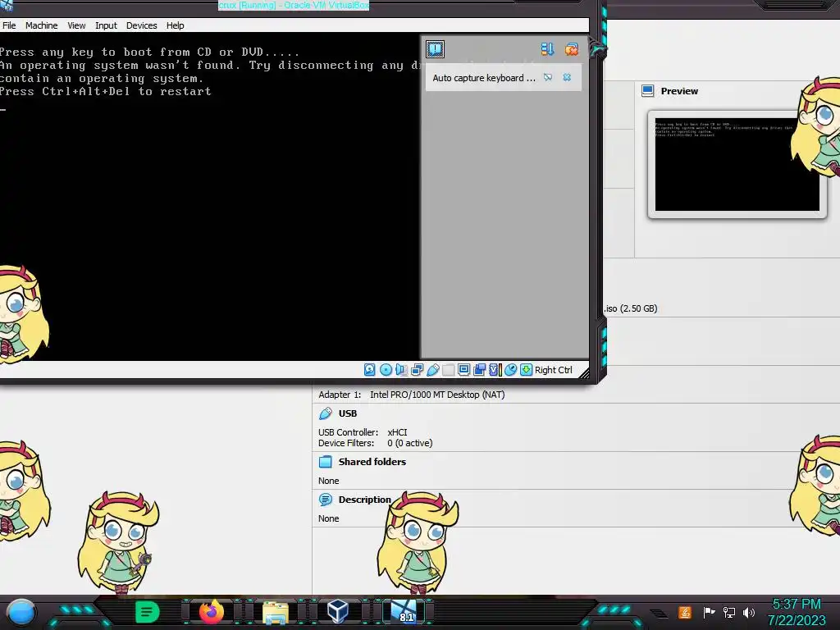Open the volume speaker tray icon

[749, 612]
